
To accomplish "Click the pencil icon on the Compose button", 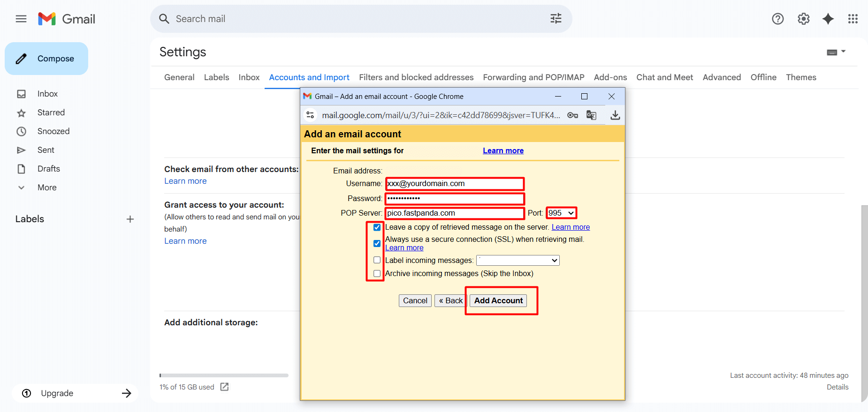I will click(21, 59).
